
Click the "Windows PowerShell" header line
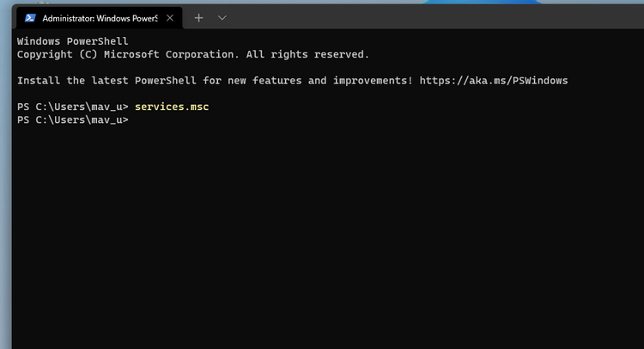coord(72,41)
